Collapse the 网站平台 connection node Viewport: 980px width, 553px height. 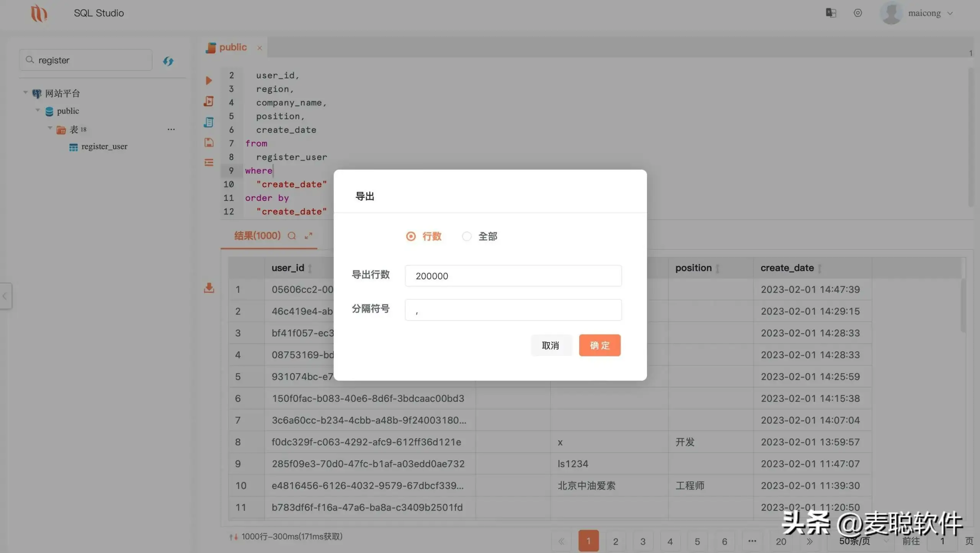point(25,92)
